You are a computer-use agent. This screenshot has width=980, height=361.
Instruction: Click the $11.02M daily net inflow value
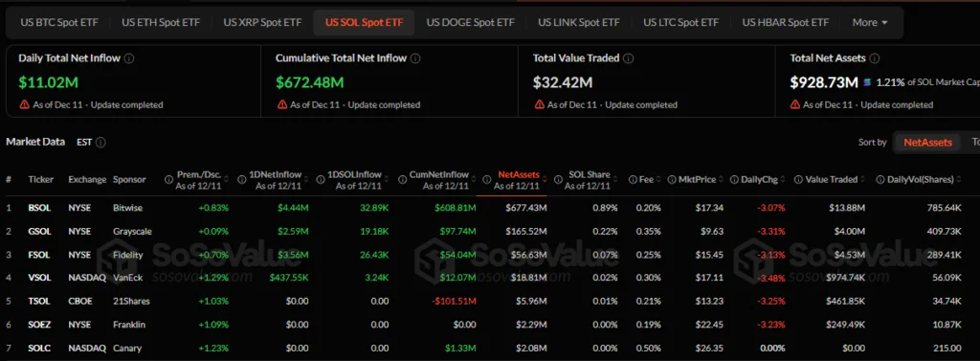(48, 82)
